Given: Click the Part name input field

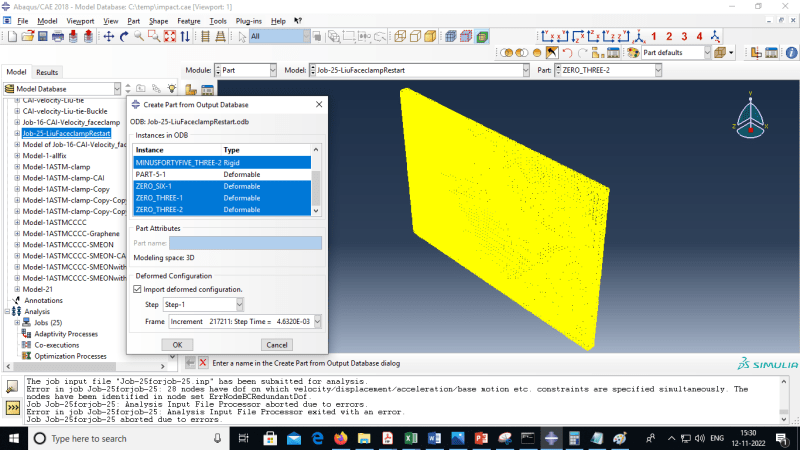Looking at the screenshot, I should (x=245, y=243).
